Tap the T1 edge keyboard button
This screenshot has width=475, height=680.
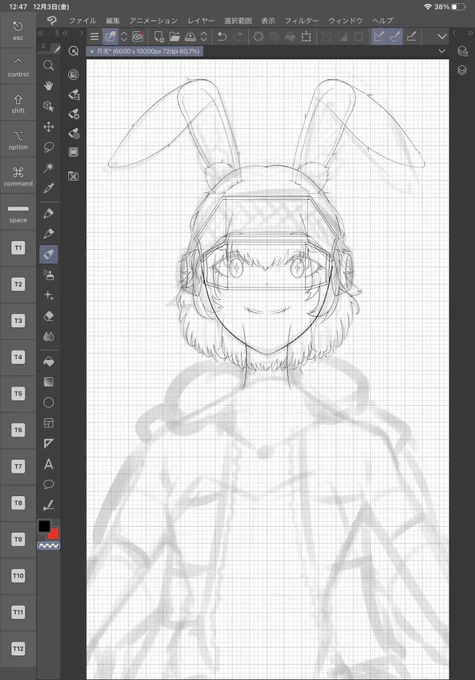click(18, 248)
